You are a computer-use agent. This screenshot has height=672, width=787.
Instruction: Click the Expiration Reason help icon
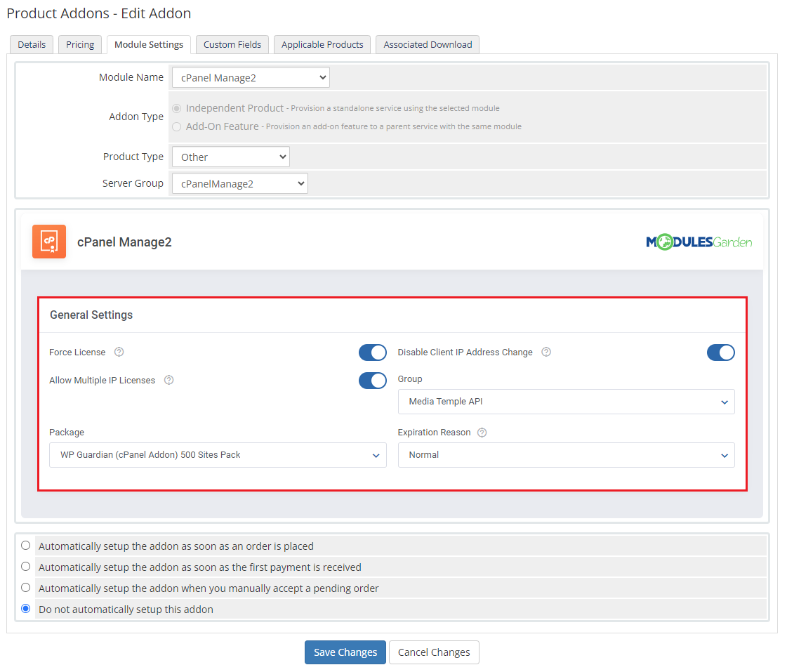click(482, 432)
